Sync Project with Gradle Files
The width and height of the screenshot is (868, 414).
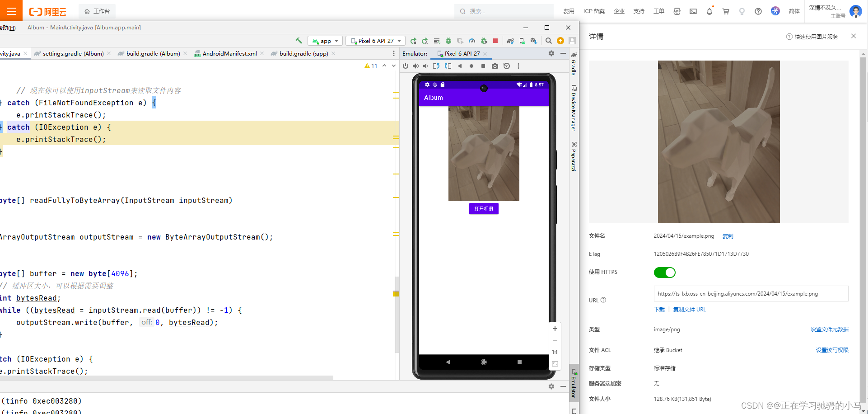tap(510, 41)
